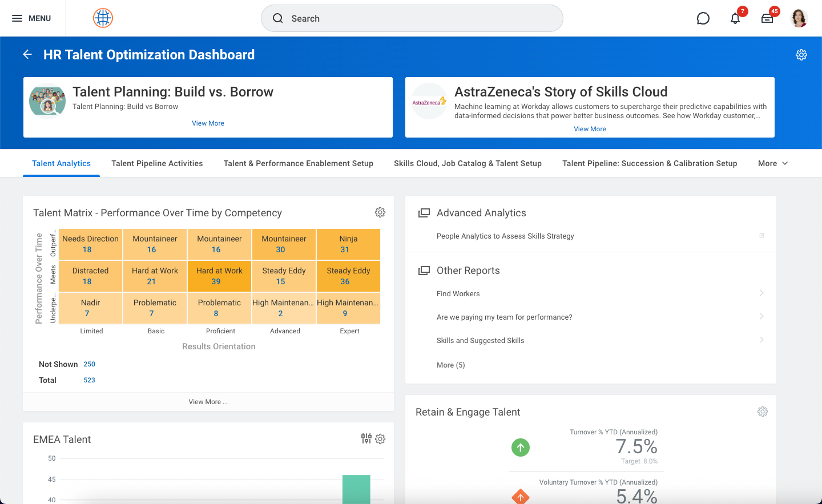Image resolution: width=822 pixels, height=504 pixels.
Task: Click View More under Talent Planning card
Action: [208, 123]
